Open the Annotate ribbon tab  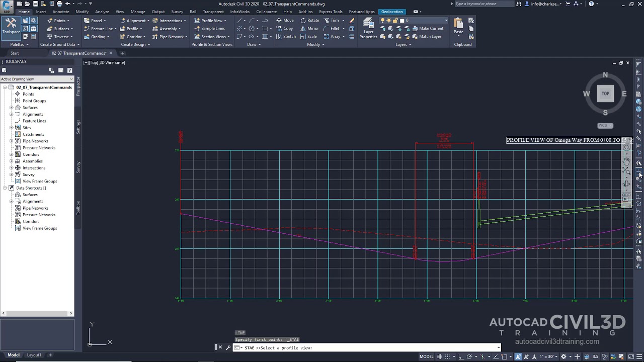point(61,12)
